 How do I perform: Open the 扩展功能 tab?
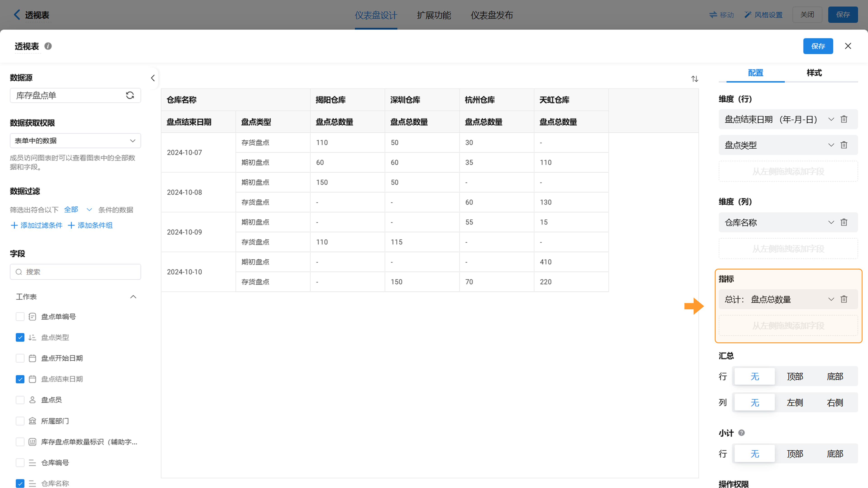click(x=434, y=15)
